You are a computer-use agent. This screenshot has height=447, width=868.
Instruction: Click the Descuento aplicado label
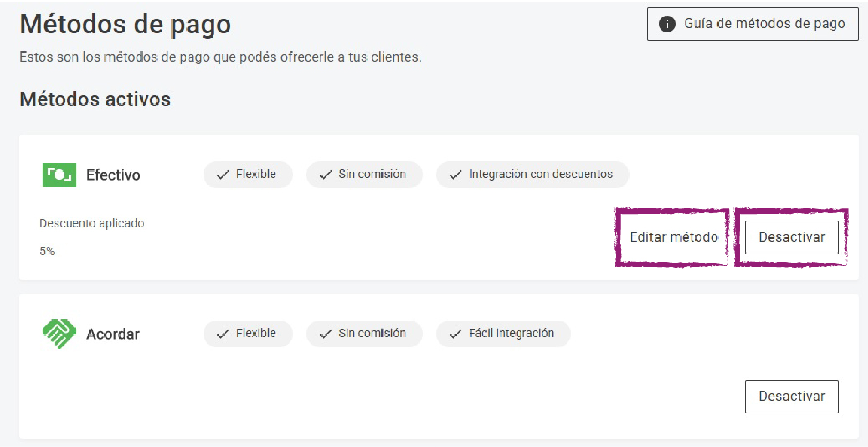tap(92, 223)
